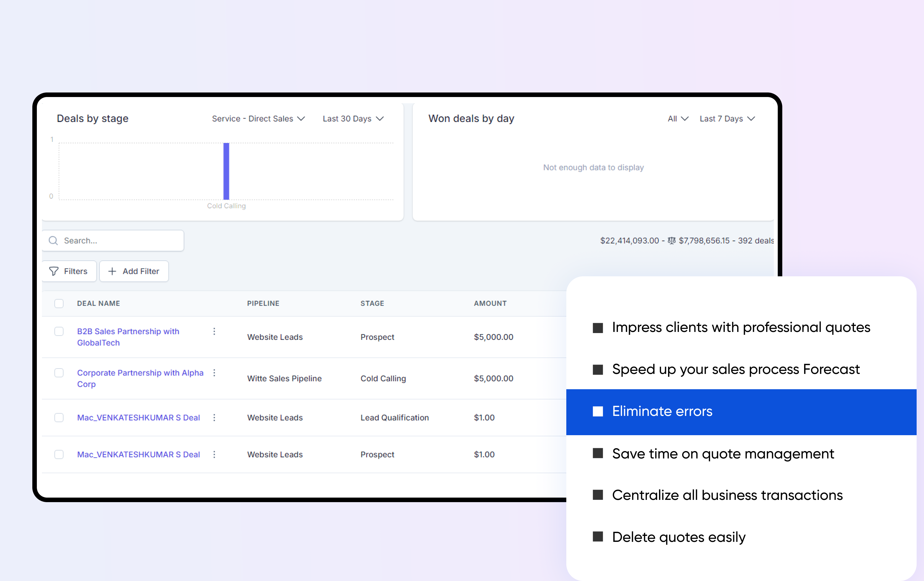Tick checkbox for B2B Sales Partnership row

pos(59,331)
